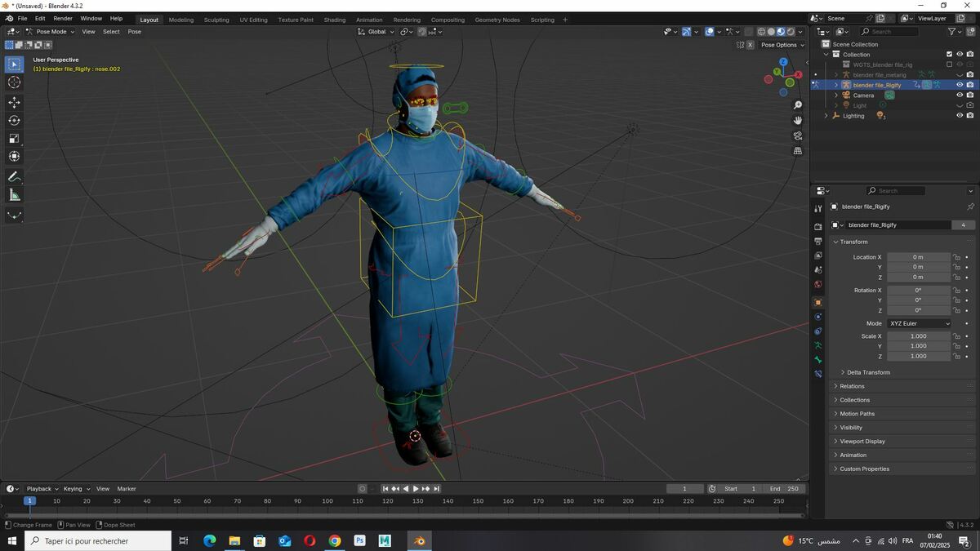The height and width of the screenshot is (551, 980).
Task: Activate the Cursor tool
Action: coord(14,82)
